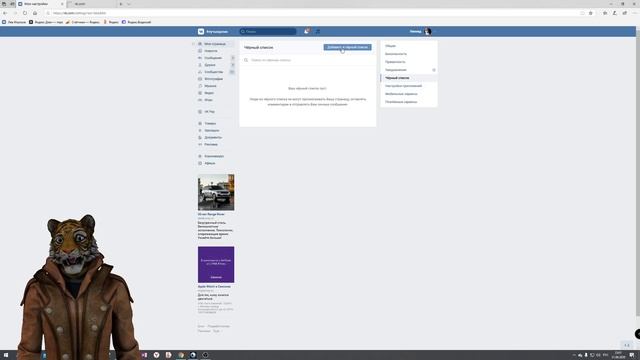The width and height of the screenshot is (640, 360).
Task: Open the first bookmark in bookmarks bar
Action: coord(14,22)
